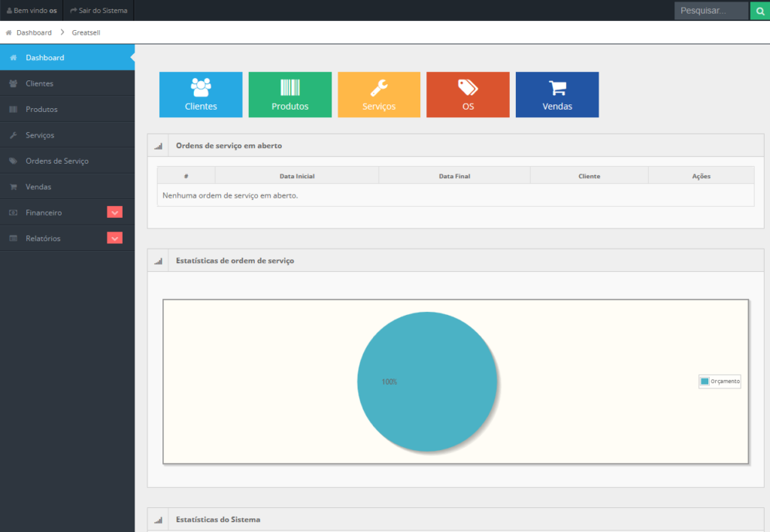
Task: Click into the Pesquisar search field
Action: click(711, 11)
